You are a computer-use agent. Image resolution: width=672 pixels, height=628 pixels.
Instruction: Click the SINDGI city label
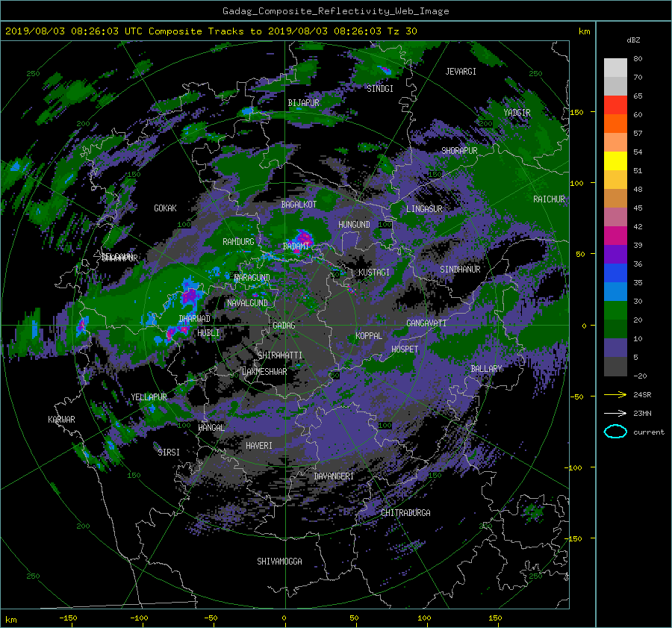pyautogui.click(x=380, y=89)
